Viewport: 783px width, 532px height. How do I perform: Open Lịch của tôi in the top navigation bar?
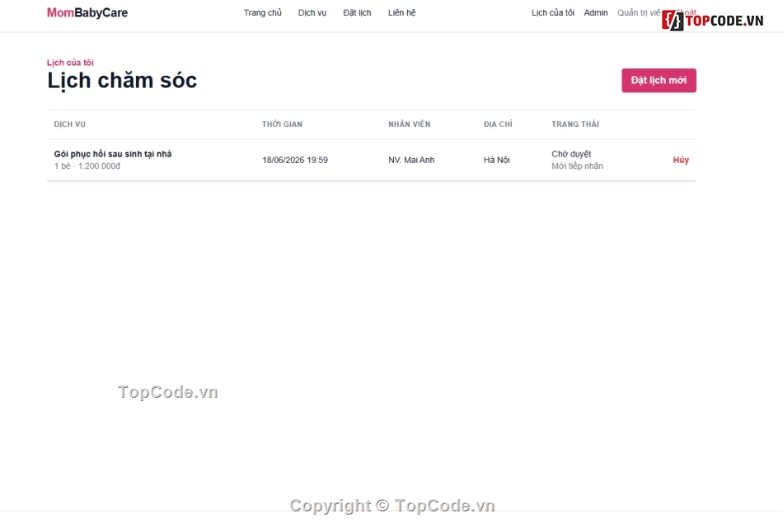click(553, 12)
